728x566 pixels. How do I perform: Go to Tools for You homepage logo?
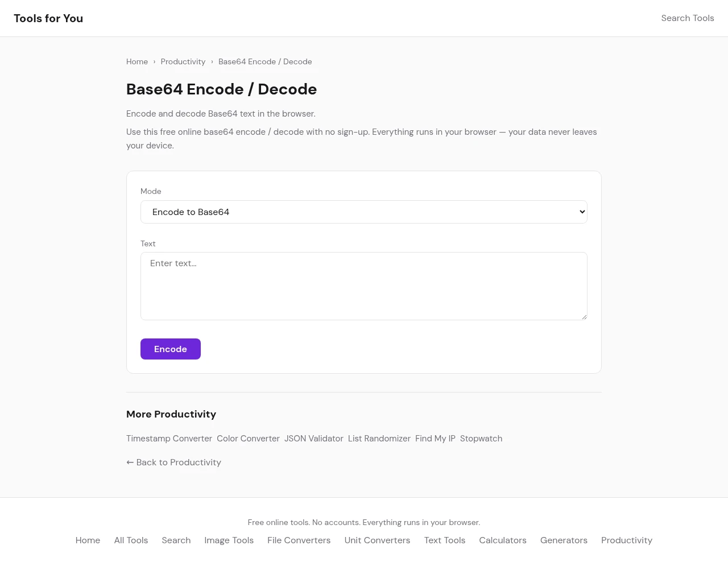point(48,18)
